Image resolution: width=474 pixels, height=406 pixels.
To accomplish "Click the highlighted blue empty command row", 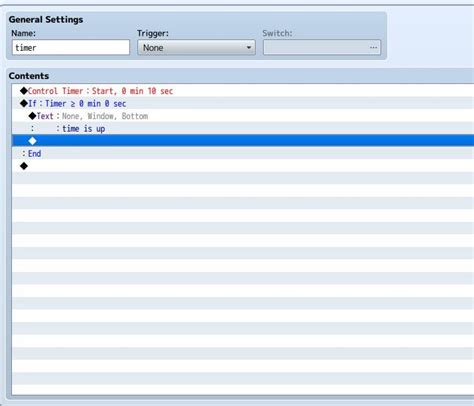I will 243,141.
